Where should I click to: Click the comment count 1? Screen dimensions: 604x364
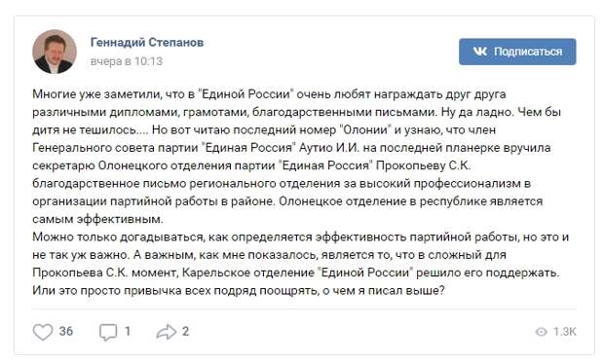[128, 331]
